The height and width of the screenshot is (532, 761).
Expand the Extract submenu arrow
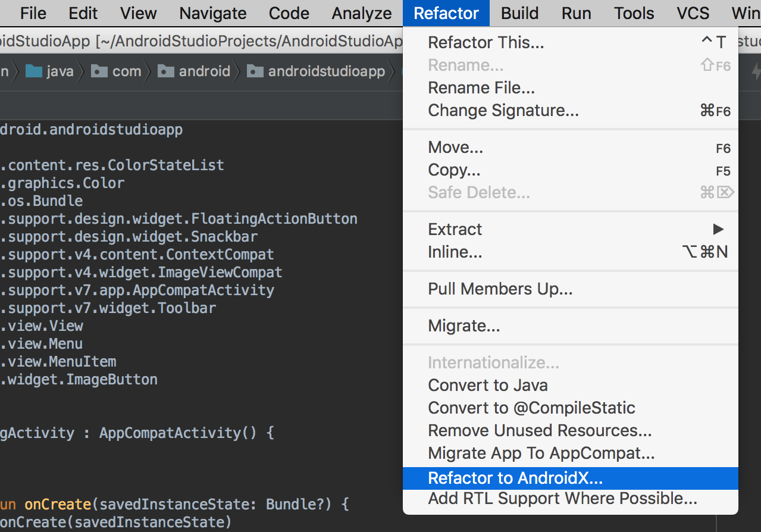click(718, 229)
